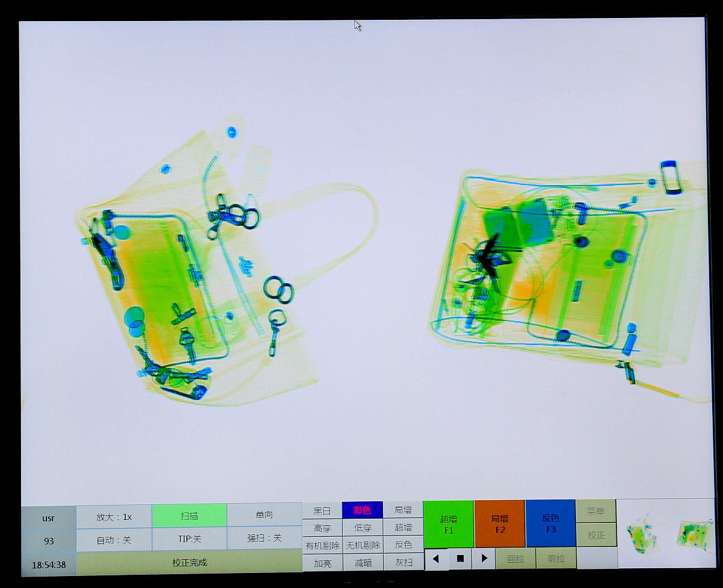Click the 灰扫 gray scan button
The image size is (723, 588).
[x=403, y=562]
